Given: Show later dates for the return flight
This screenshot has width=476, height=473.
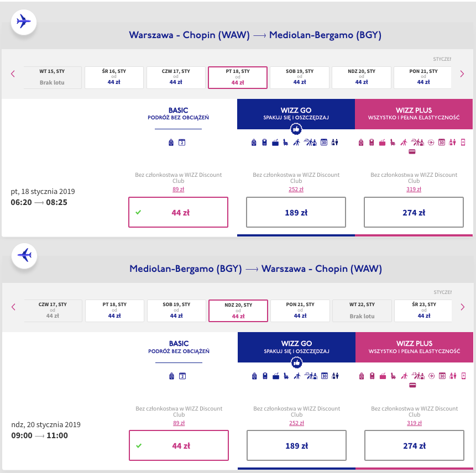Looking at the screenshot, I should [463, 307].
